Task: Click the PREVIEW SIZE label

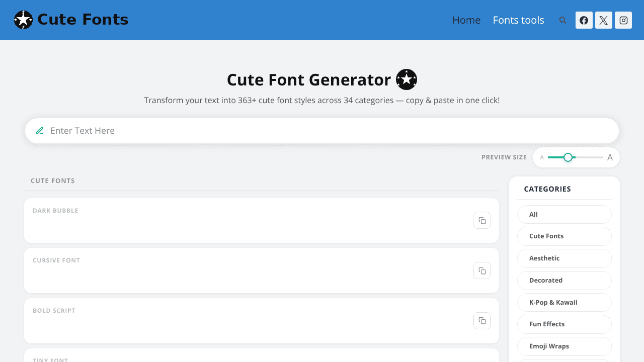Action: click(x=504, y=157)
